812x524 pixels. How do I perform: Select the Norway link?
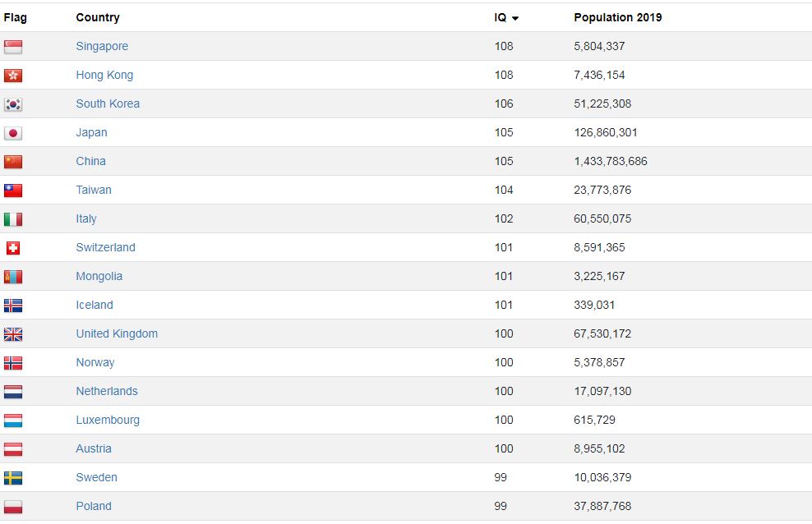95,362
